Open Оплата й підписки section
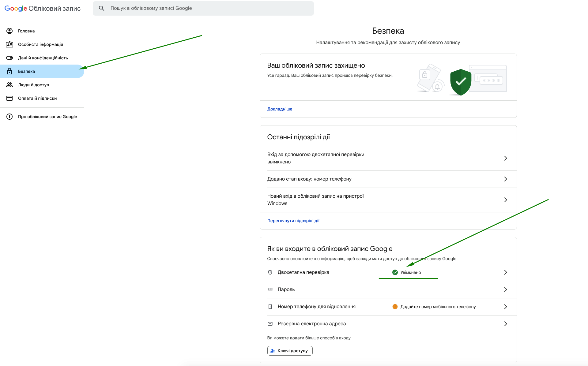 42,98
